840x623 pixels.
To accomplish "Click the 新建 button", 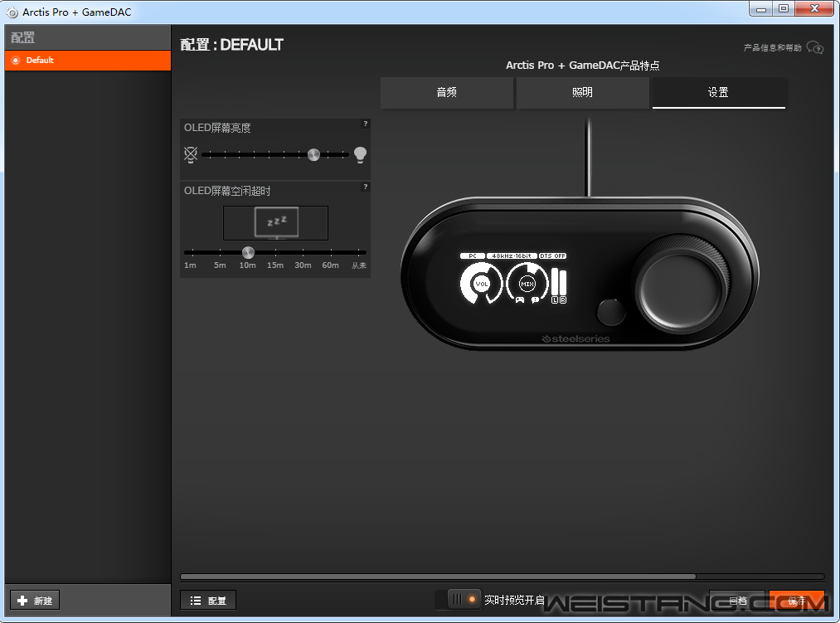I will click(x=35, y=601).
